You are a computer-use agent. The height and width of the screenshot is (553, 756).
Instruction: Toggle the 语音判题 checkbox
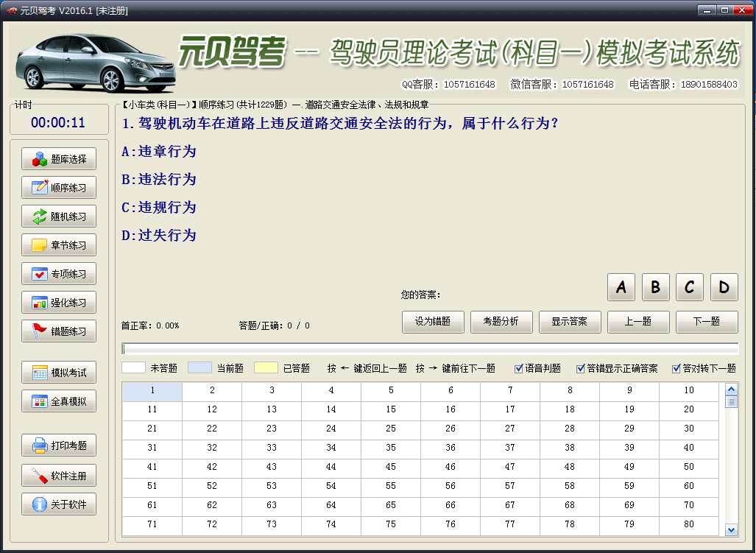tap(519, 368)
